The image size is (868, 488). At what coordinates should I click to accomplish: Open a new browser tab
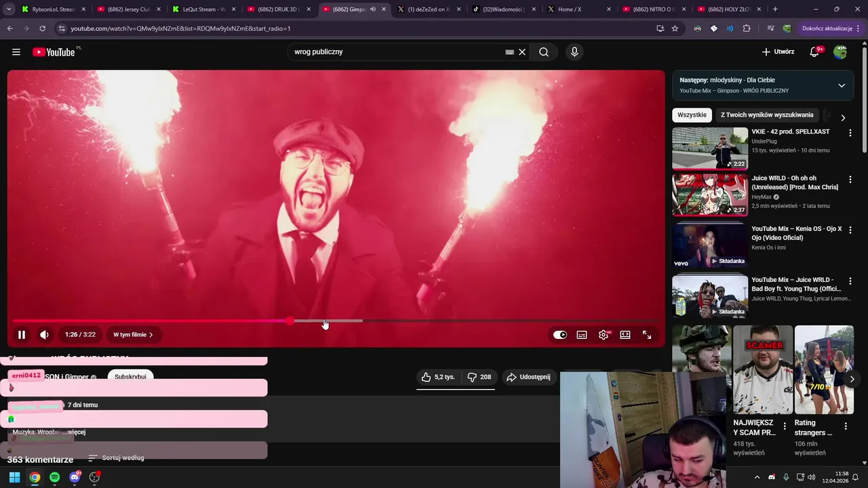775,9
